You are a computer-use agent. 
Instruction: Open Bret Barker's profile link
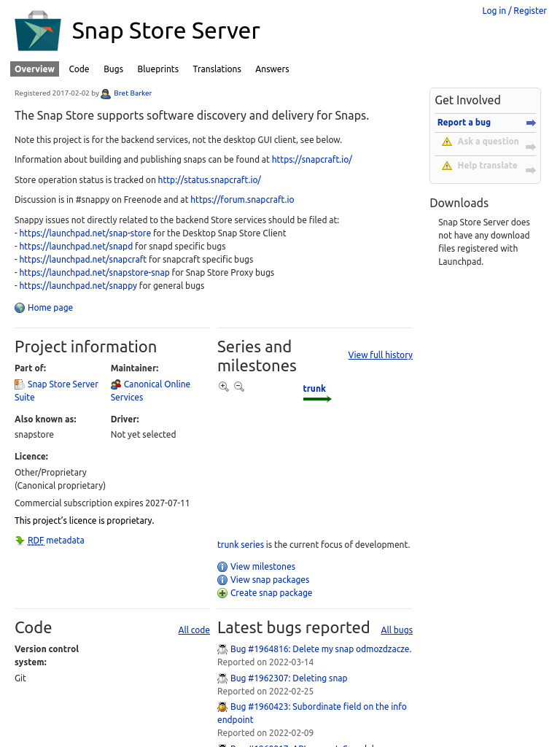pos(133,93)
